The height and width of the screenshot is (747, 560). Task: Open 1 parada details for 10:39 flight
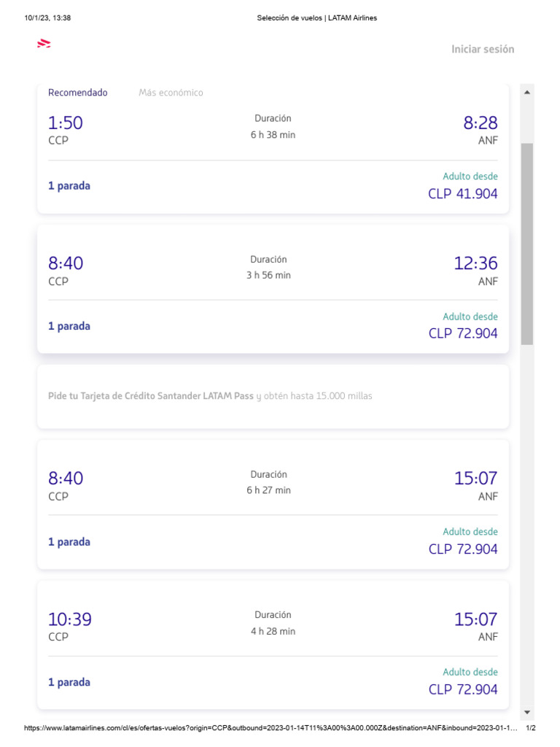tap(69, 682)
